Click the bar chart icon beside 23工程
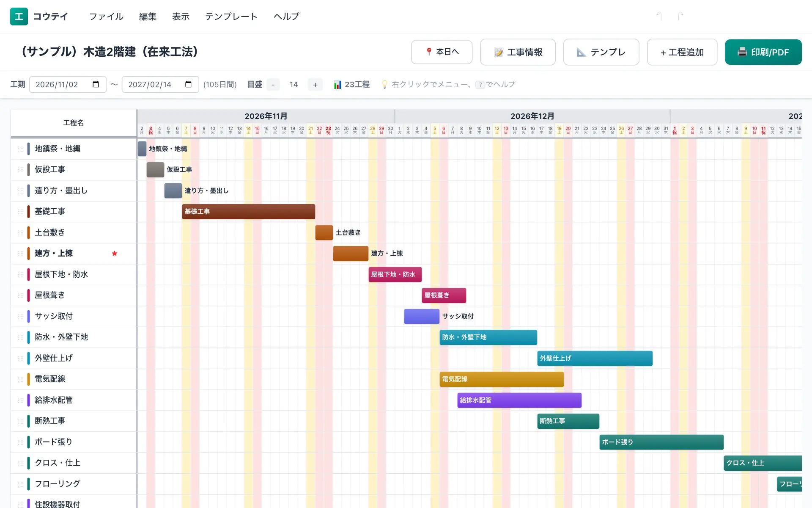The width and height of the screenshot is (812, 508). tap(337, 85)
